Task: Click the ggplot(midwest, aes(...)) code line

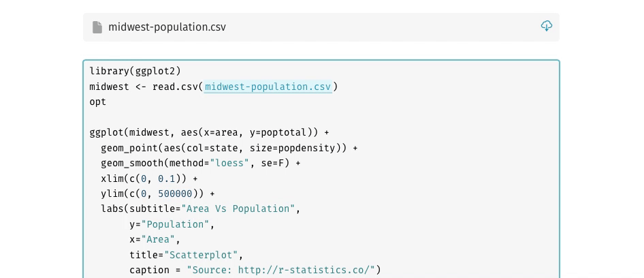Action: pos(210,132)
